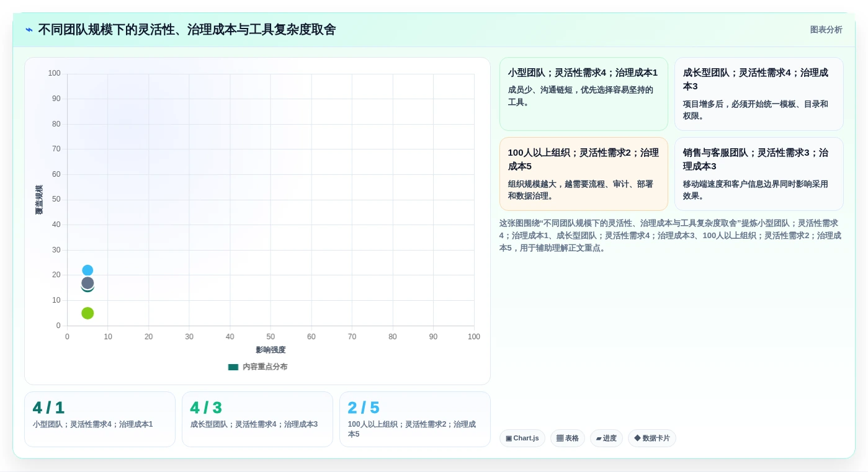Open the 小型团队；灵活性需求4；治理成本1 card
868x472 pixels.
click(x=584, y=94)
